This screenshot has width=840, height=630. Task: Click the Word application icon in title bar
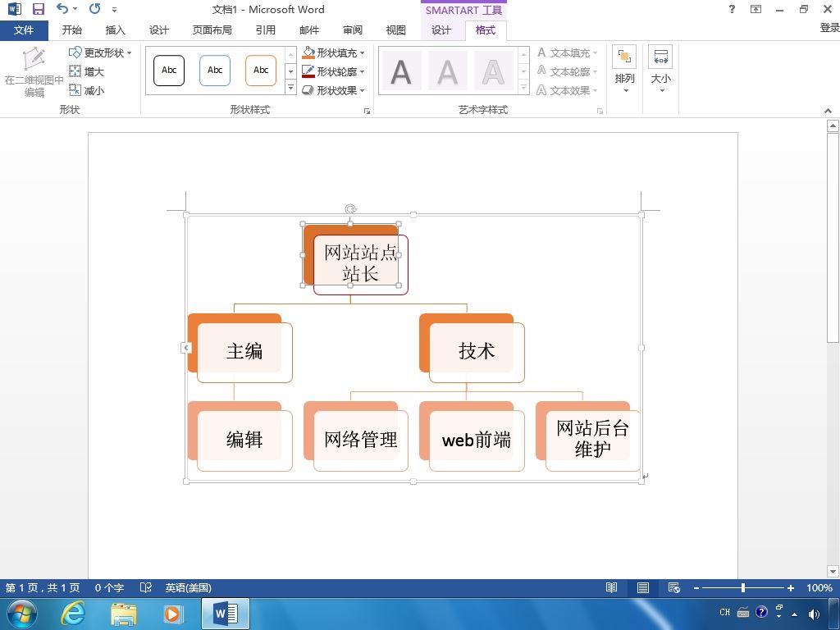coord(15,8)
